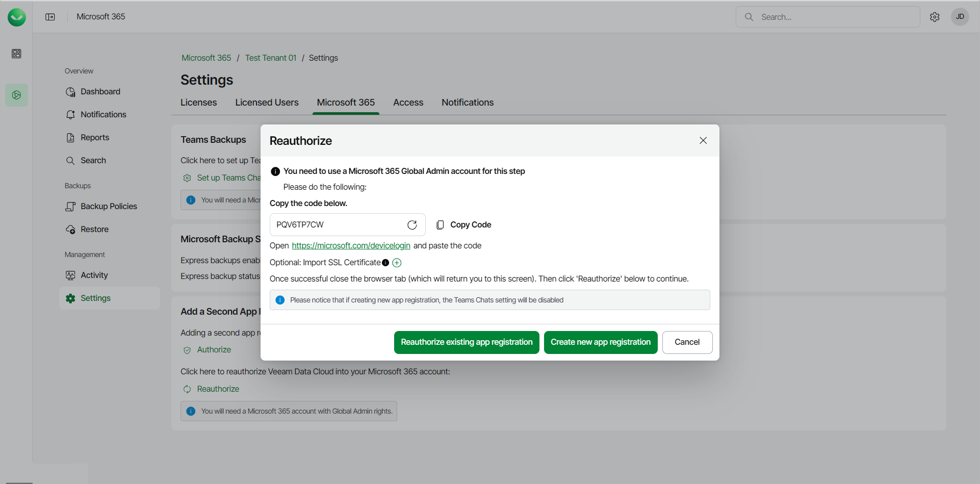Expand Import SSL Certificate with plus icon
The image size is (980, 484).
click(397, 263)
